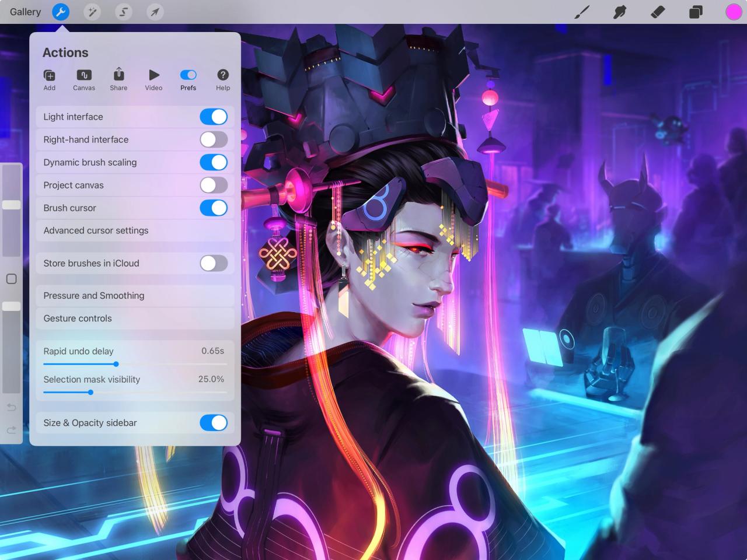The image size is (747, 560).
Task: Adjust Selection mask visibility slider
Action: click(135, 393)
